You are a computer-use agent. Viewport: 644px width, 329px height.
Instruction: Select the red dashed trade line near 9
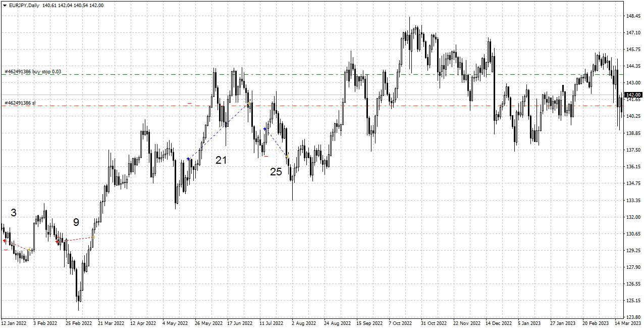tap(76, 240)
